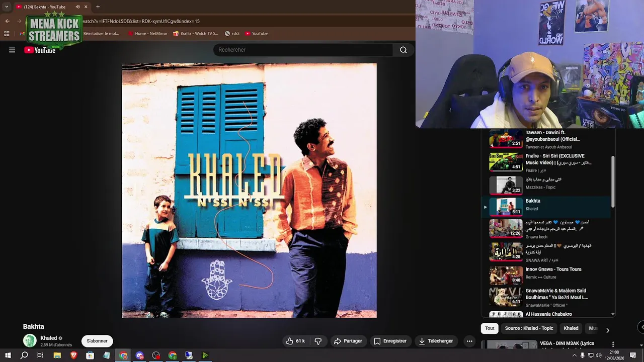Open more actions three-dot menu
The height and width of the screenshot is (362, 644).
(x=469, y=341)
